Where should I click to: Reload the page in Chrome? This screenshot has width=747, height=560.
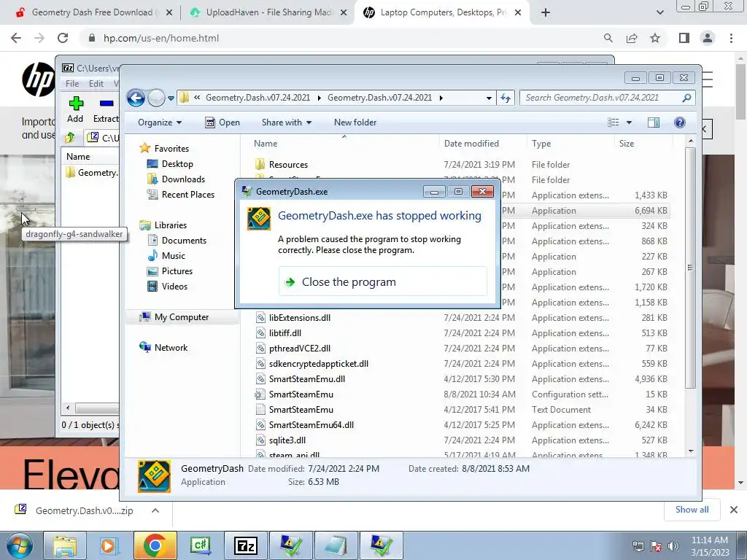tap(63, 38)
